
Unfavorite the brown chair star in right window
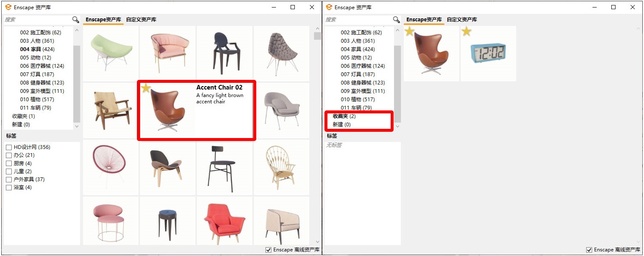pyautogui.click(x=409, y=31)
